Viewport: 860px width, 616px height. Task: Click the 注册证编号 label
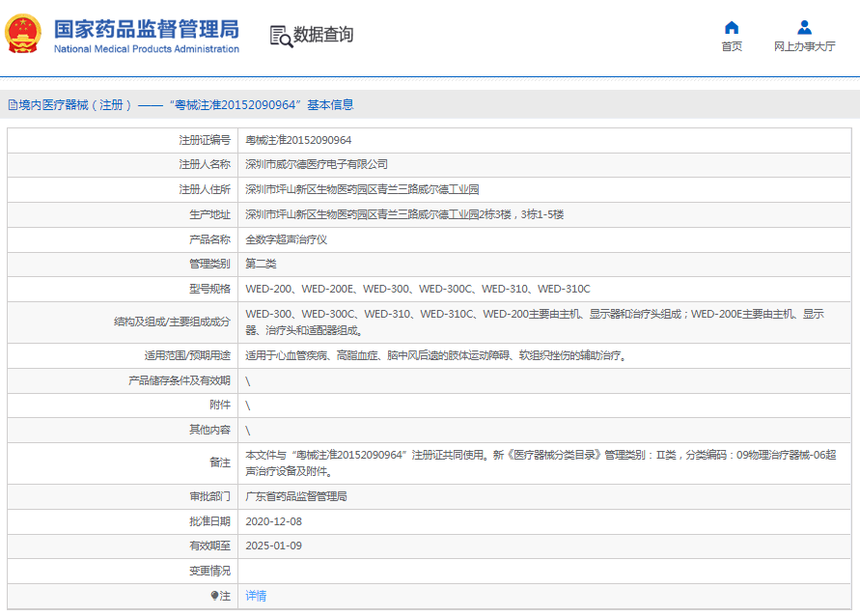pos(205,140)
